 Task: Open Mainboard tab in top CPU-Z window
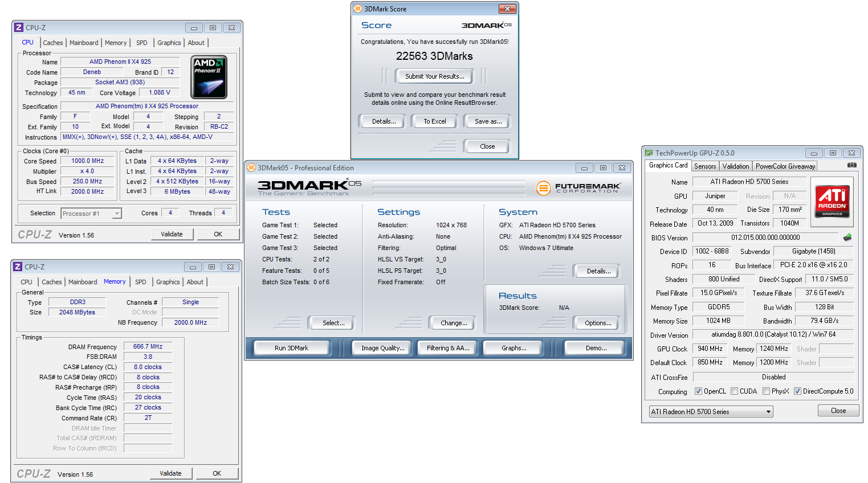(x=84, y=43)
